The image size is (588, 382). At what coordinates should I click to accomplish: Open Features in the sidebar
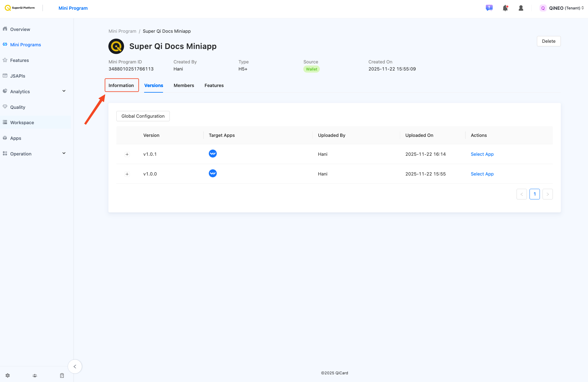coord(19,60)
